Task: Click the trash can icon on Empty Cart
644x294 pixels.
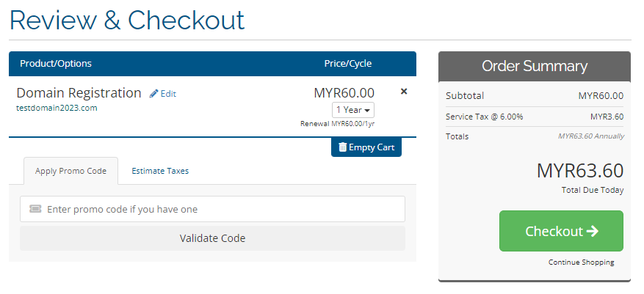Action: [342, 147]
